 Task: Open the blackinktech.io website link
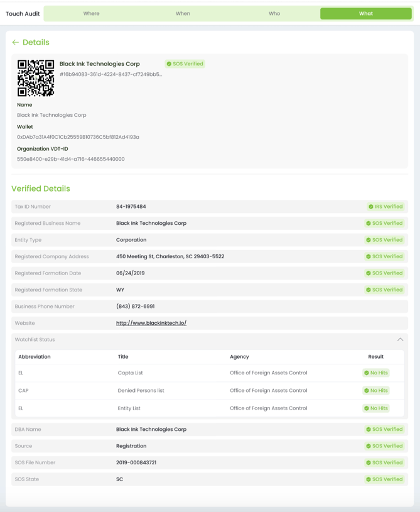point(151,323)
